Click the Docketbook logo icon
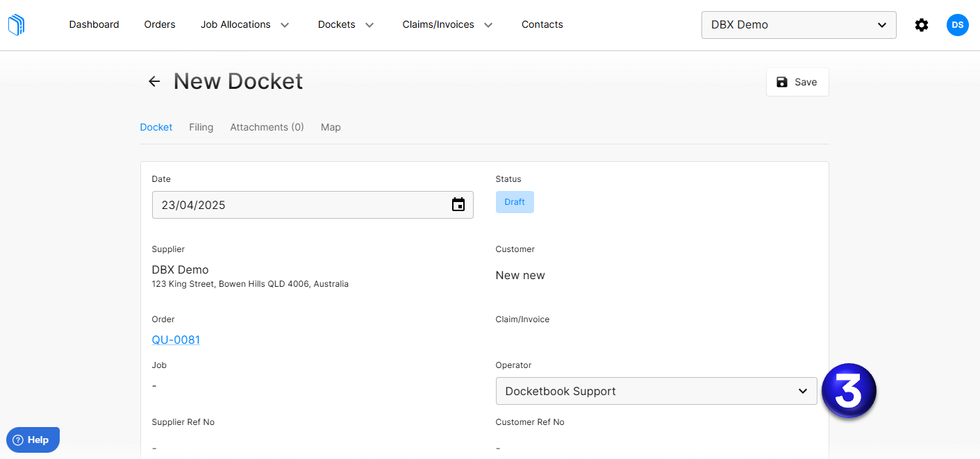 (16, 24)
